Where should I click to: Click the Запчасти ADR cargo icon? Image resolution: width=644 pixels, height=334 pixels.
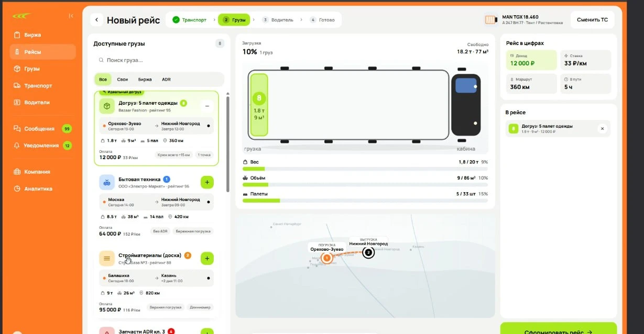tap(107, 331)
